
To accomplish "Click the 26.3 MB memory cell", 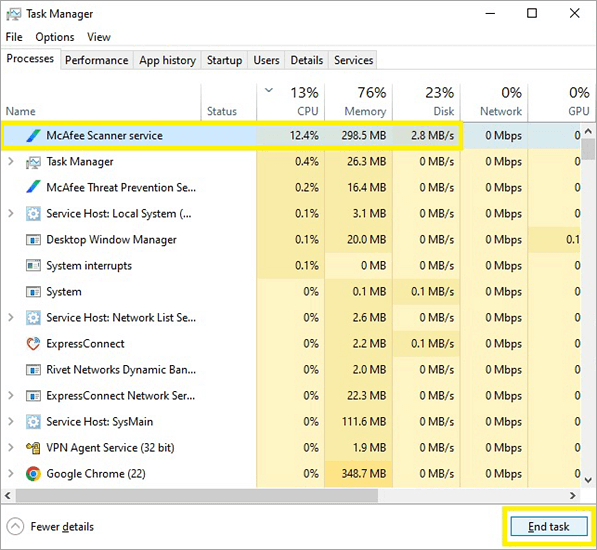I will point(359,162).
